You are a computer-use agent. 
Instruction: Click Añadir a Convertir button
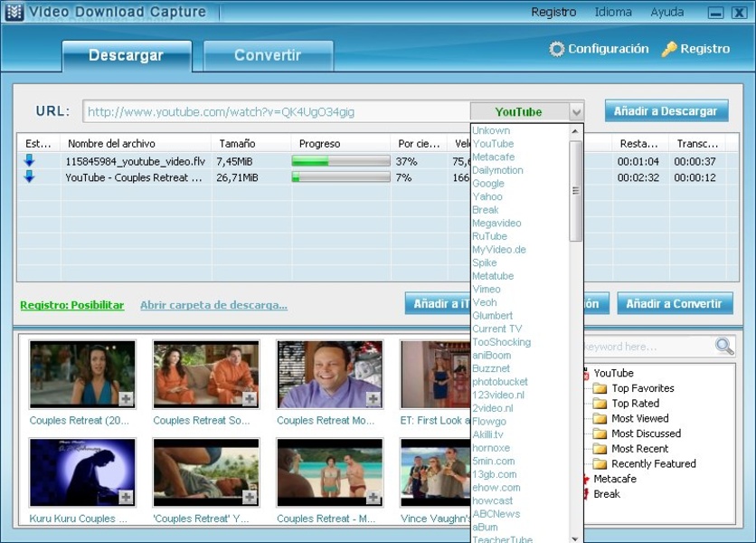click(x=675, y=303)
